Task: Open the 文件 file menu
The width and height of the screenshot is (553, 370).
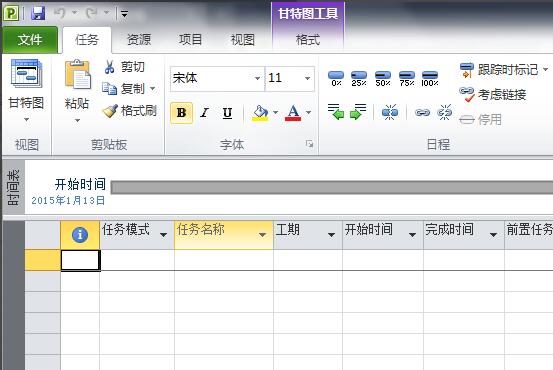Action: [30, 40]
